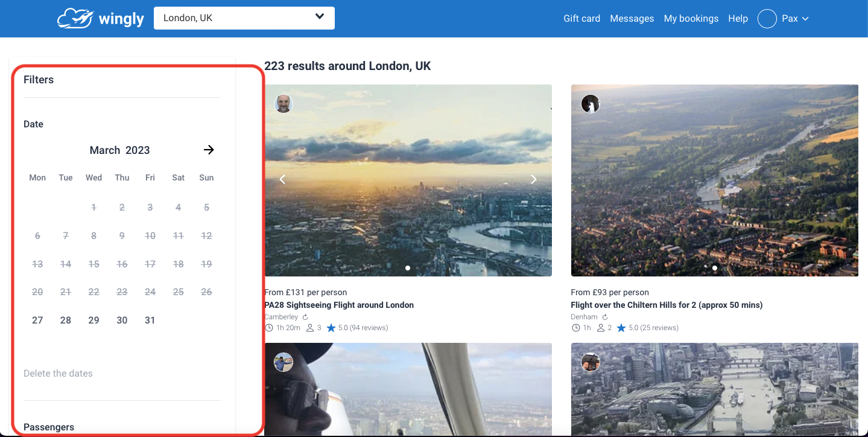Go to next month in calendar

click(209, 150)
